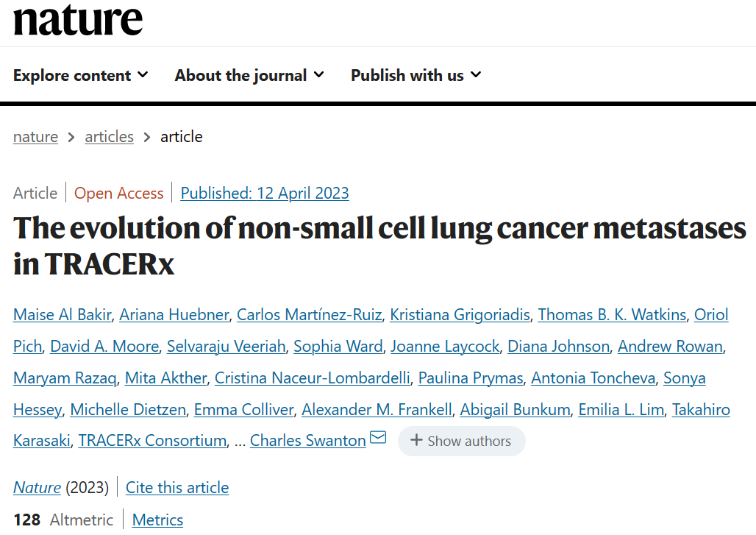Viewport: 756px width, 535px height.
Task: View the article Metrics link
Action: (157, 520)
